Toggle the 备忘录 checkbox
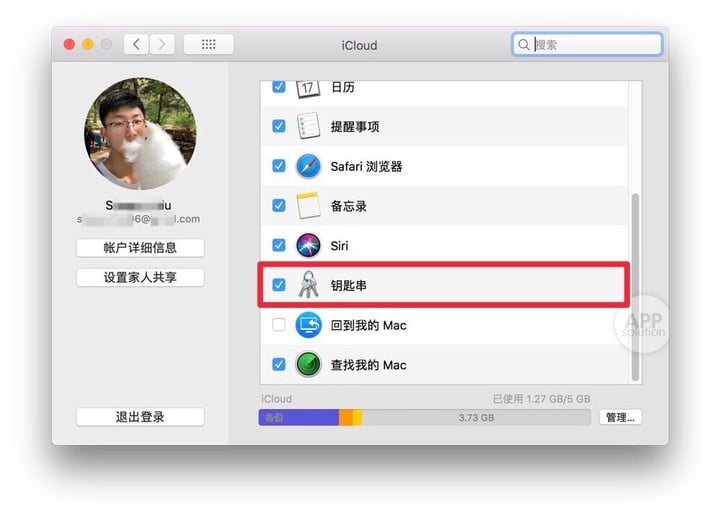This screenshot has height=519, width=720. click(x=279, y=205)
